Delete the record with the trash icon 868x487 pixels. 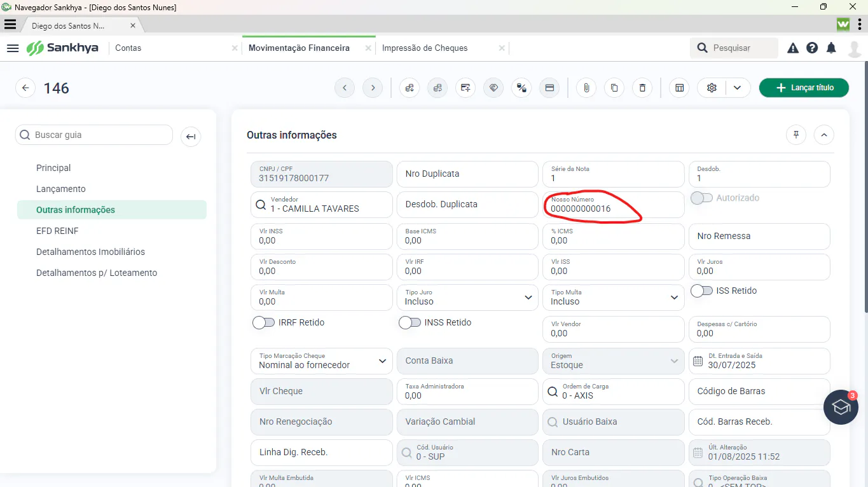642,88
